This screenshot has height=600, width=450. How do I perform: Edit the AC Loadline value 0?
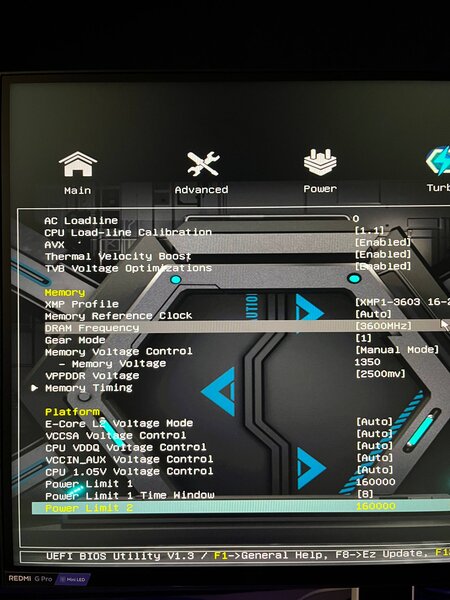(356, 219)
